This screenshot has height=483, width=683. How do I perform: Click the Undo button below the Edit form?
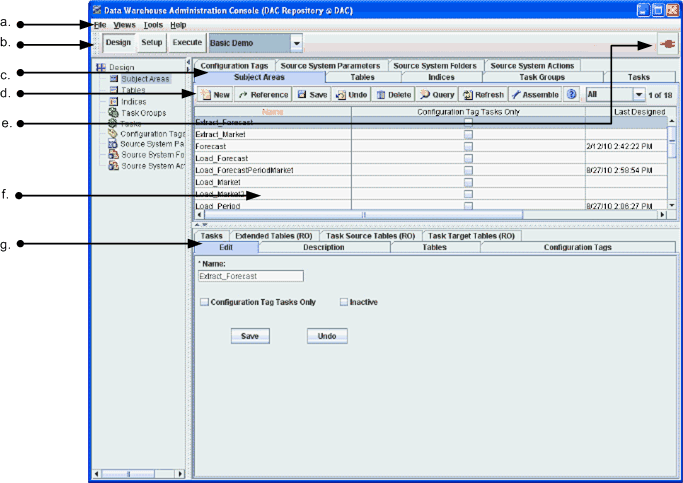point(327,336)
